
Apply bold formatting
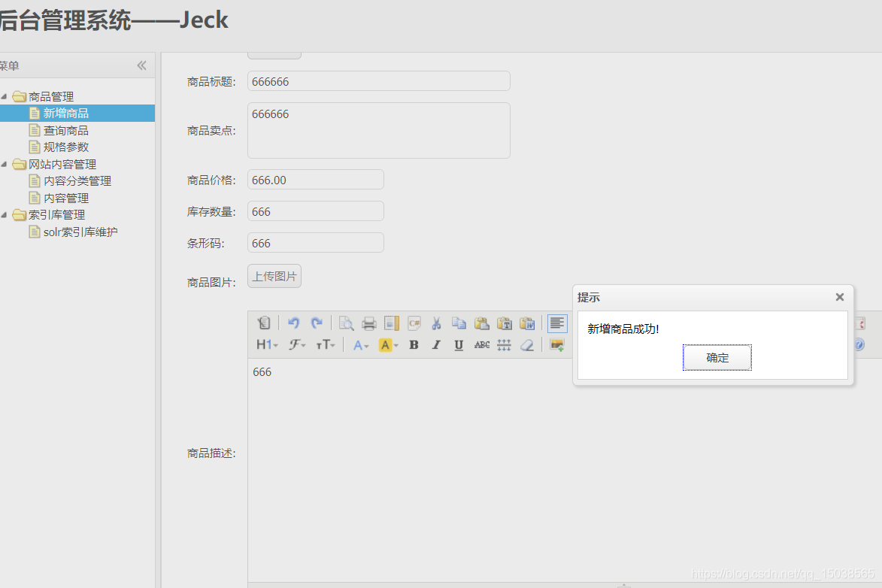click(x=414, y=345)
